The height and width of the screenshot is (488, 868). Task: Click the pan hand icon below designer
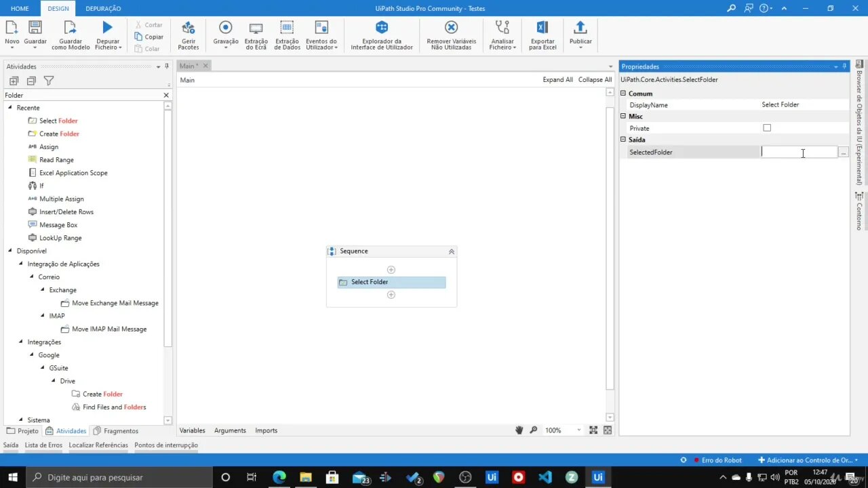point(519,430)
